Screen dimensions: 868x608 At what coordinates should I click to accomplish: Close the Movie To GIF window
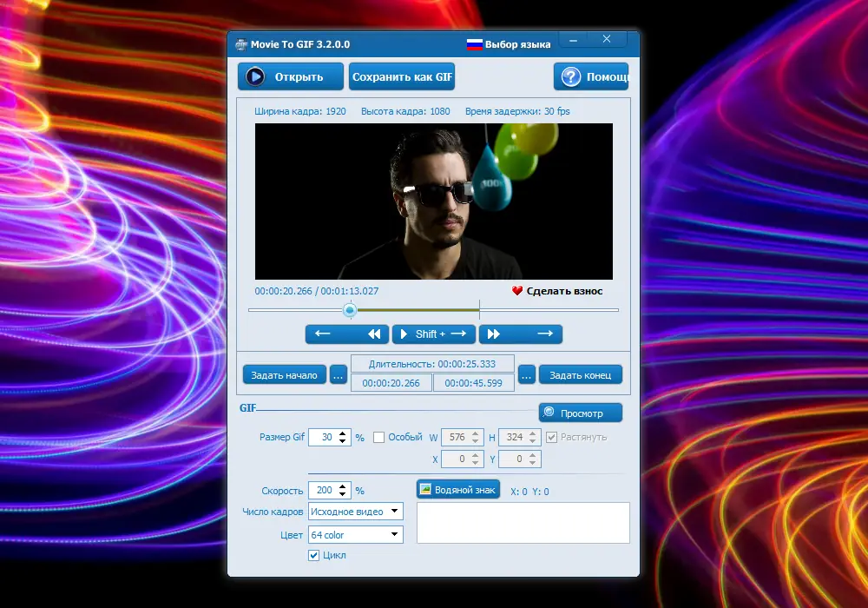pyautogui.click(x=607, y=39)
